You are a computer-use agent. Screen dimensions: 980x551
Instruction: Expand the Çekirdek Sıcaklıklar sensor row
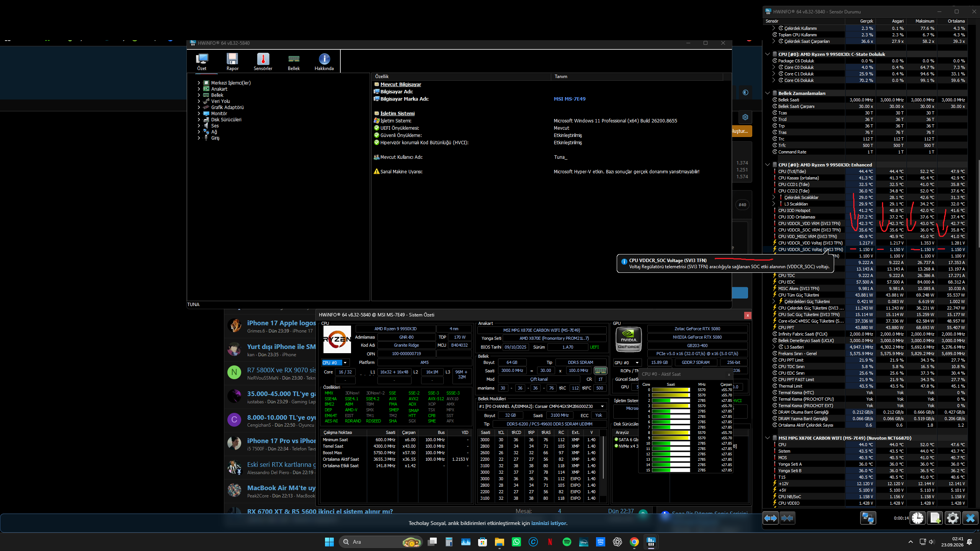coord(774,197)
